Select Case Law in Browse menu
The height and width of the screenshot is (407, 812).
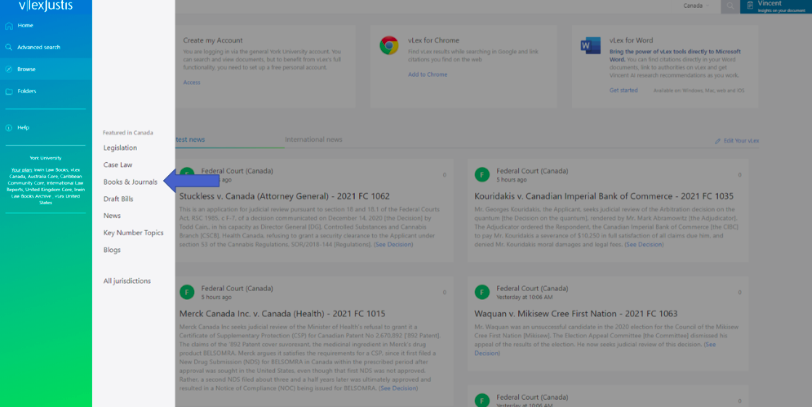[118, 165]
